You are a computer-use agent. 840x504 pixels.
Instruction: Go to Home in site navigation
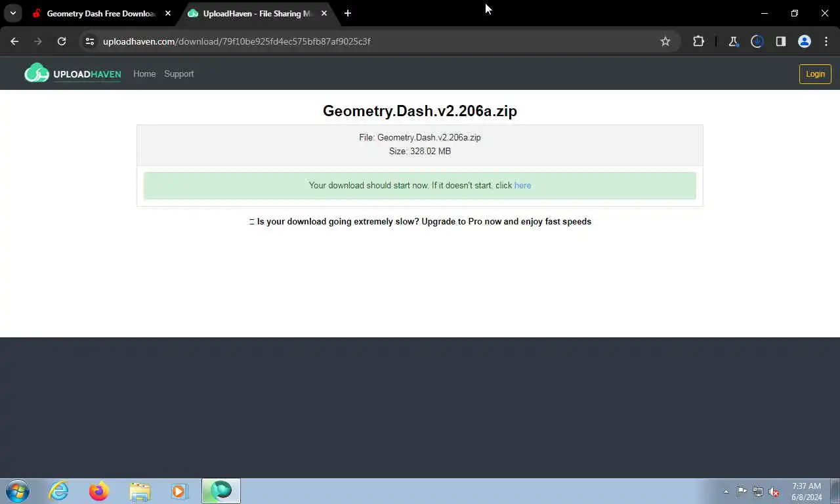(144, 73)
